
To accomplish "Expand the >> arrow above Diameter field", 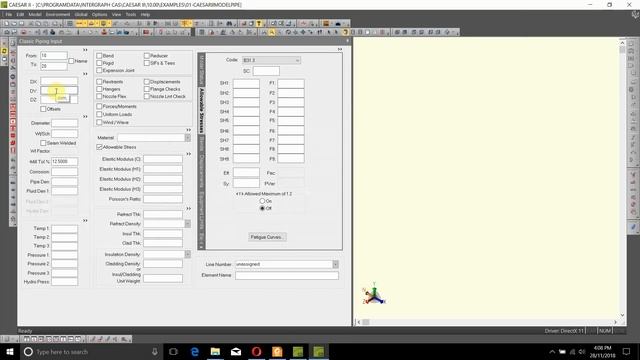I will click(x=85, y=117).
